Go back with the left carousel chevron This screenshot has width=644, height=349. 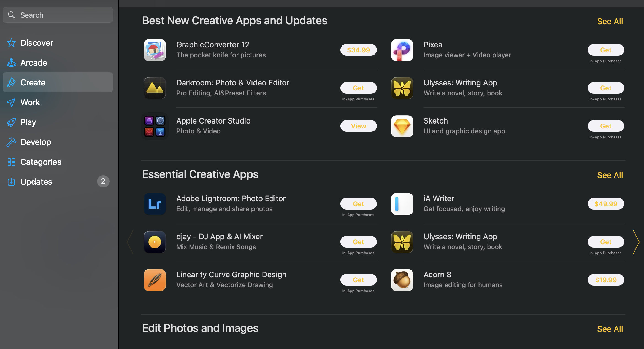click(x=130, y=242)
